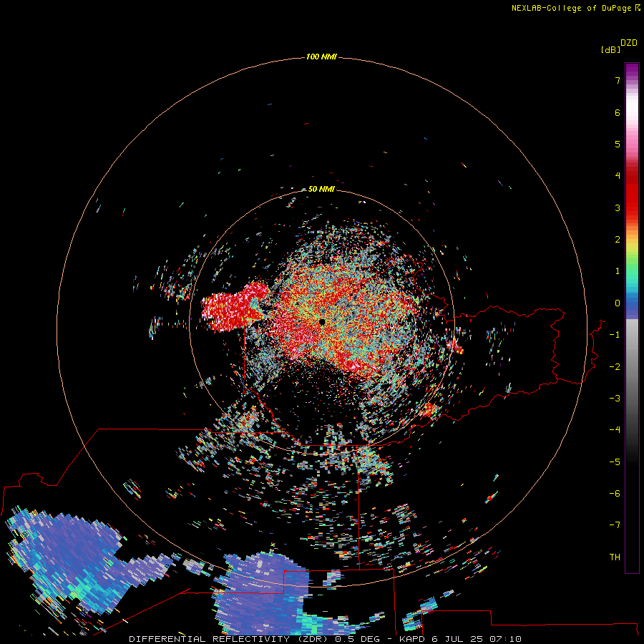Click the -4 dB legend tick label
Viewport: 644px width, 644px height.
pos(615,430)
